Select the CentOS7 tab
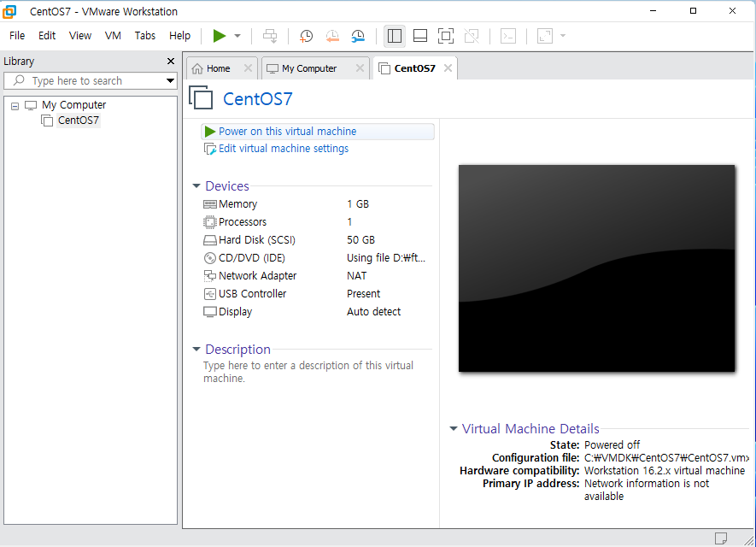 click(x=414, y=68)
